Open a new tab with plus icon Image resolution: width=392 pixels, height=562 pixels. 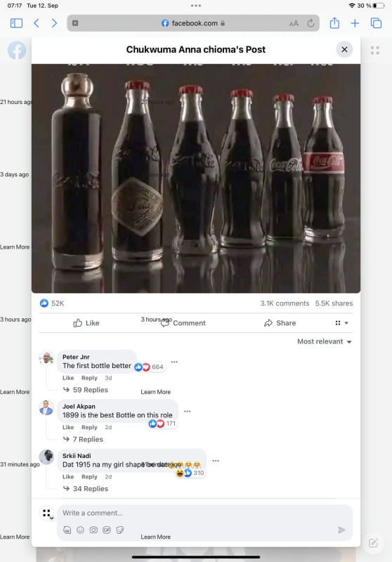(x=355, y=23)
